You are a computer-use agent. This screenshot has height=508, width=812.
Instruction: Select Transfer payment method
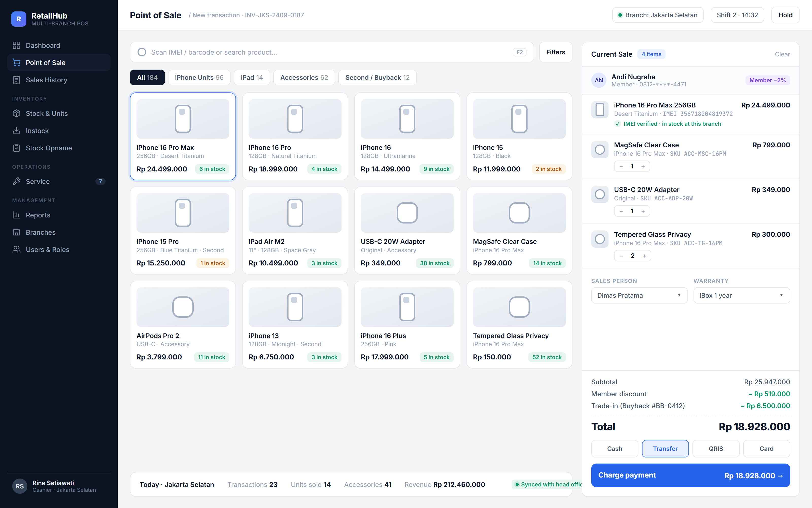click(x=665, y=449)
